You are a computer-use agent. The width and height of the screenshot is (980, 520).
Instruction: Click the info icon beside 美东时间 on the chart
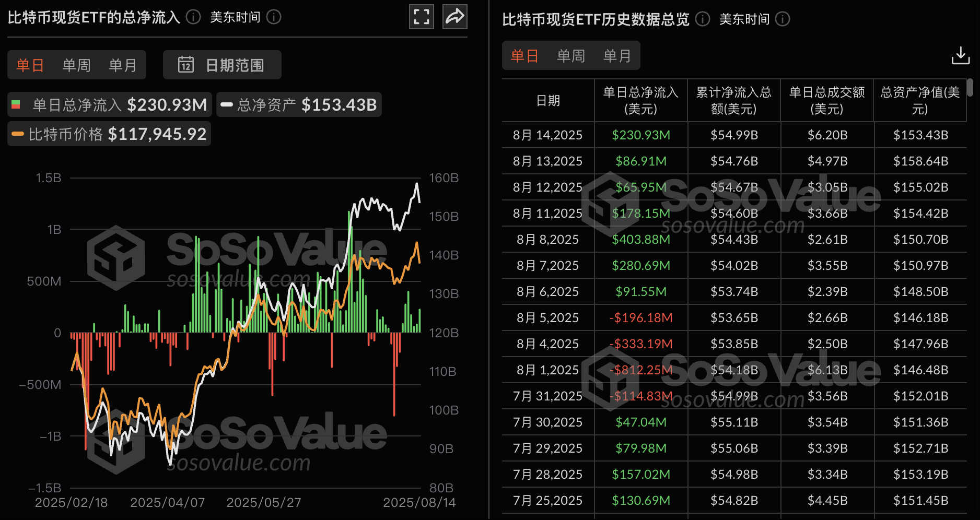tap(273, 17)
